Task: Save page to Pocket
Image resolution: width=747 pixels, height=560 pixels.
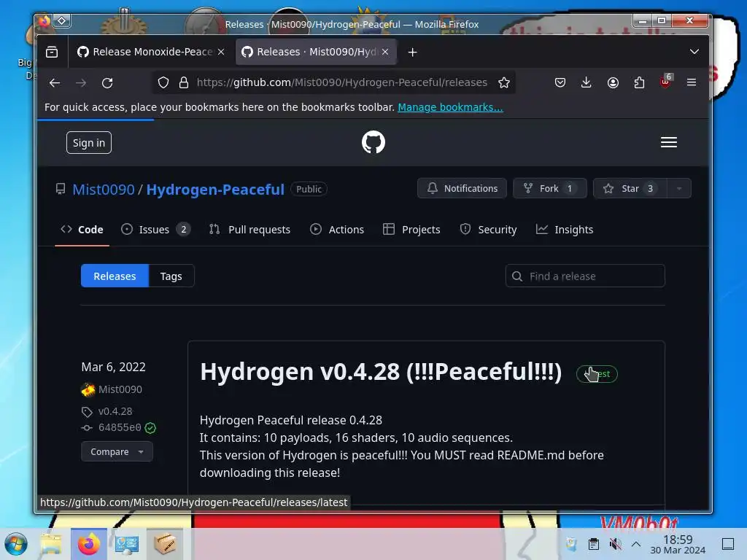Action: (560, 83)
